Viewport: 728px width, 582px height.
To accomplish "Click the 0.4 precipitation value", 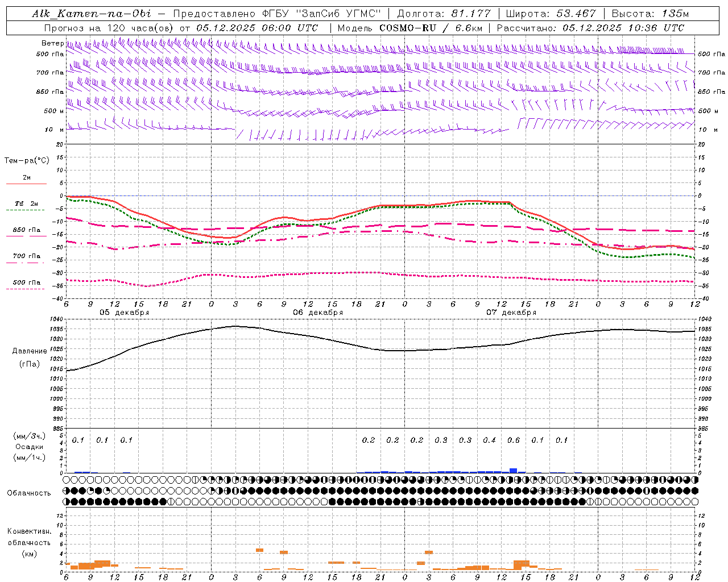I will click(x=489, y=440).
